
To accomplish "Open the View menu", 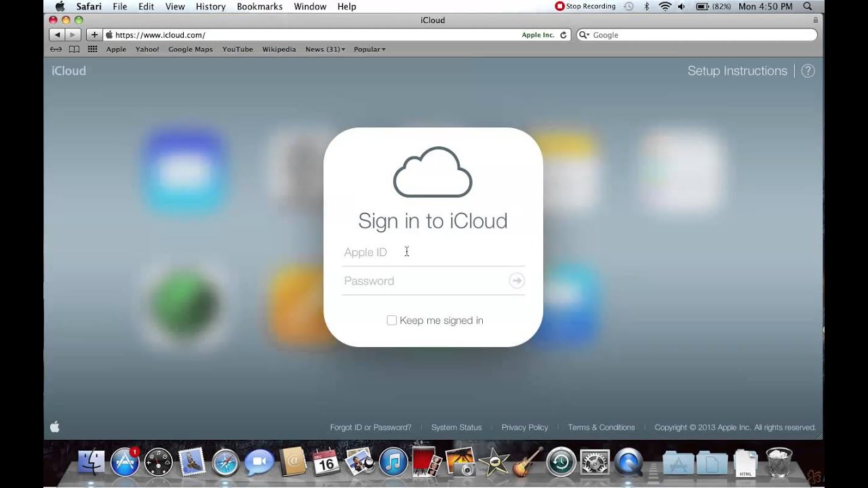I will click(x=175, y=6).
